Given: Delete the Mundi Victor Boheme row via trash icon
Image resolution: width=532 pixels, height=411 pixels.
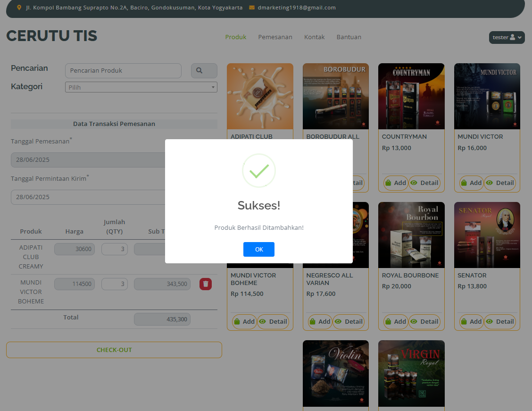Looking at the screenshot, I should (x=206, y=284).
